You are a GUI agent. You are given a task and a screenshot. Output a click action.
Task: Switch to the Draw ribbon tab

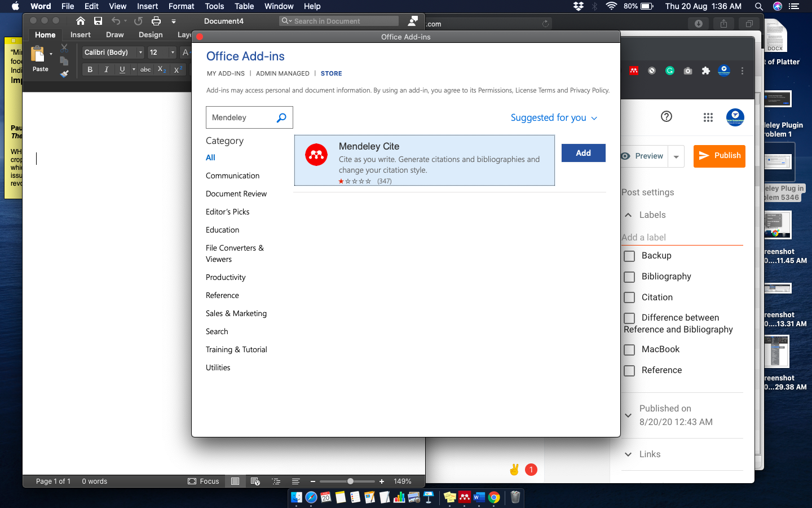click(x=115, y=35)
